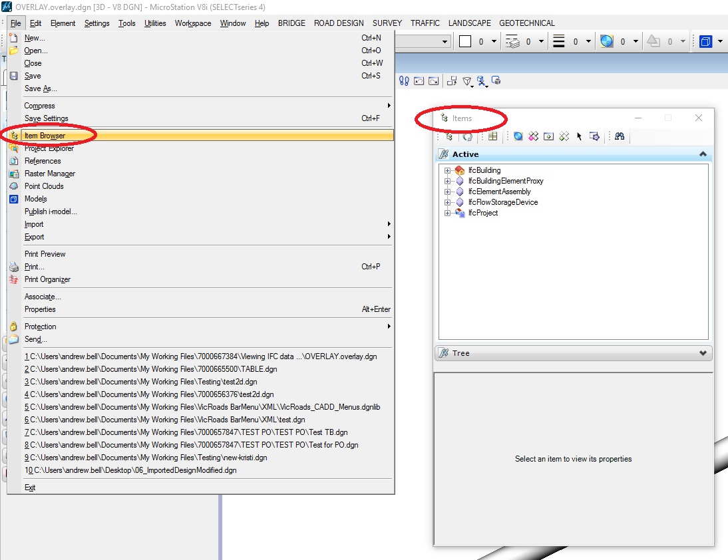Click the tree icon in Items toolbar
Image resolution: width=728 pixels, height=560 pixels.
(x=449, y=136)
